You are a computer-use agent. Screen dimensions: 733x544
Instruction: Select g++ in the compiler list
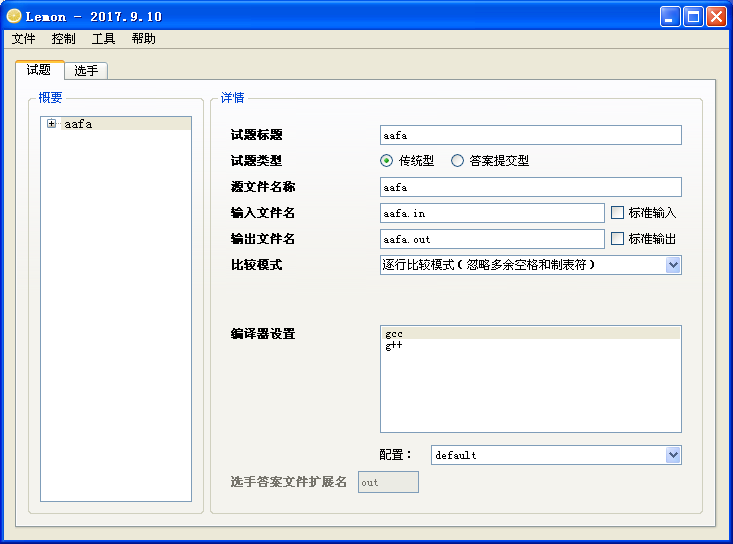click(x=531, y=345)
